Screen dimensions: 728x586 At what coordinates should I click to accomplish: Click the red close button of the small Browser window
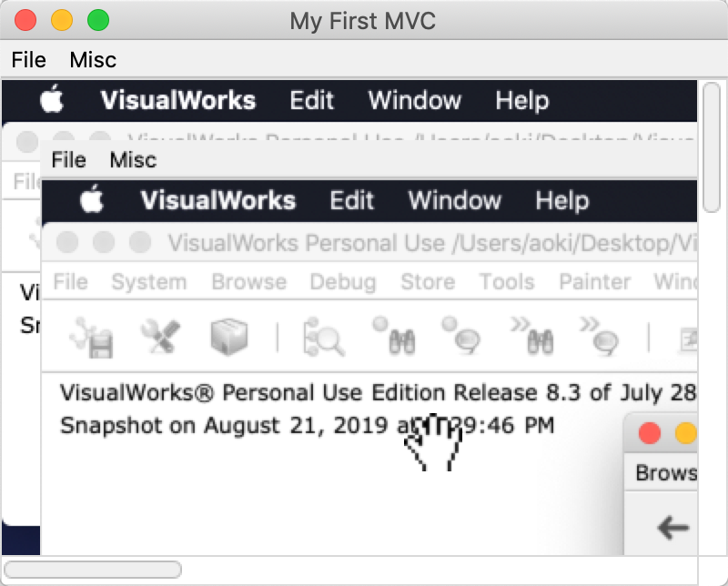click(650, 434)
